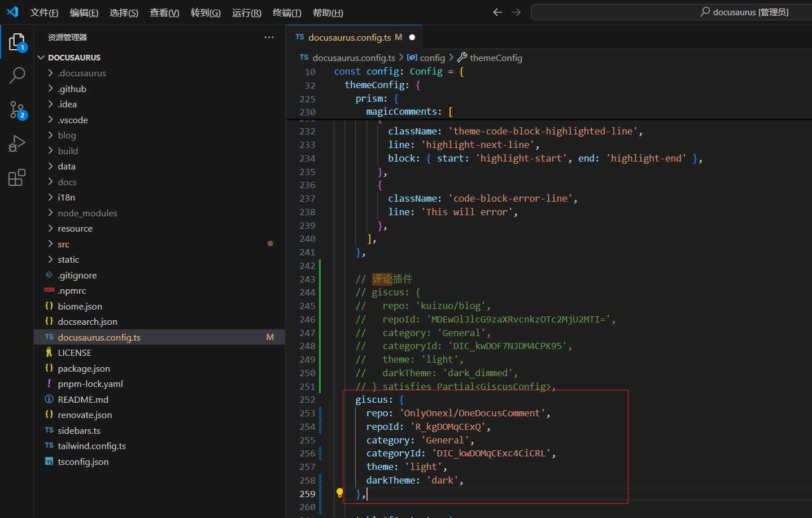Open the Search view in activity bar

17,75
